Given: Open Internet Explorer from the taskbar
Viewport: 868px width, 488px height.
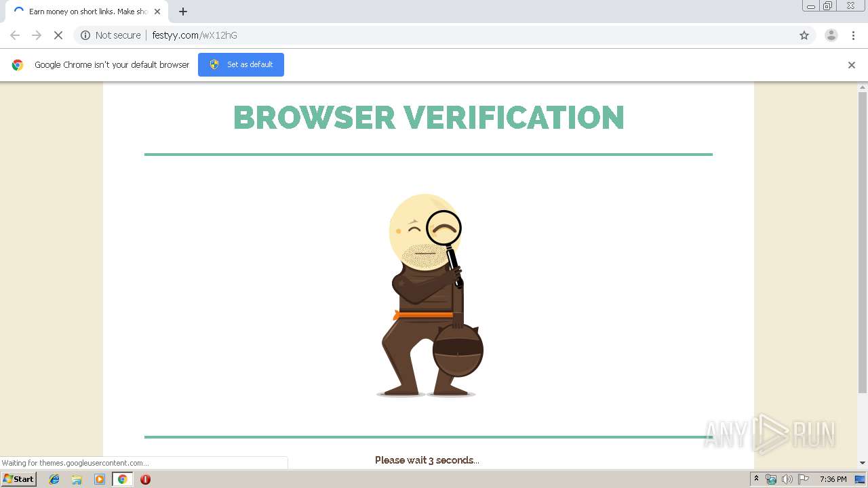Looking at the screenshot, I should pyautogui.click(x=54, y=479).
